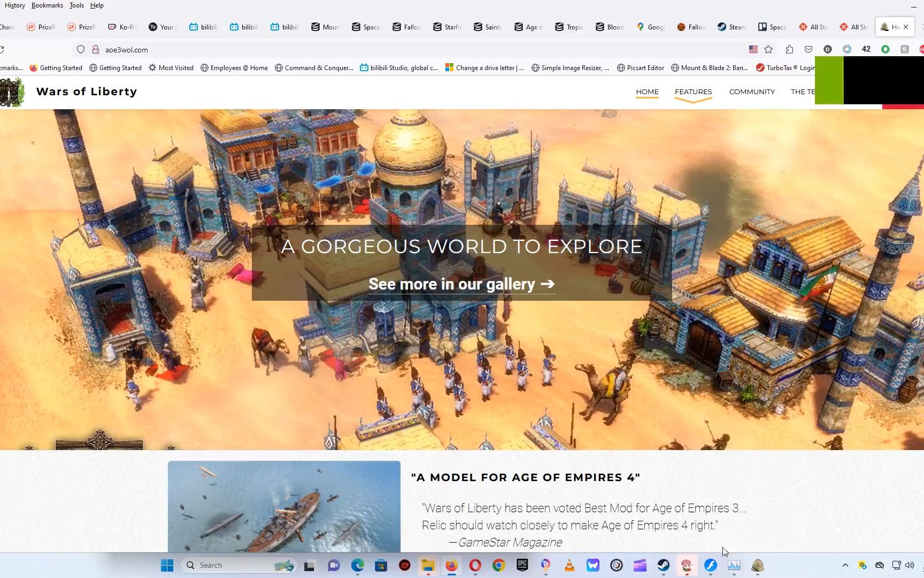The width and height of the screenshot is (924, 578).
Task: Open the extensions puzzle-piece icon
Action: (x=789, y=49)
